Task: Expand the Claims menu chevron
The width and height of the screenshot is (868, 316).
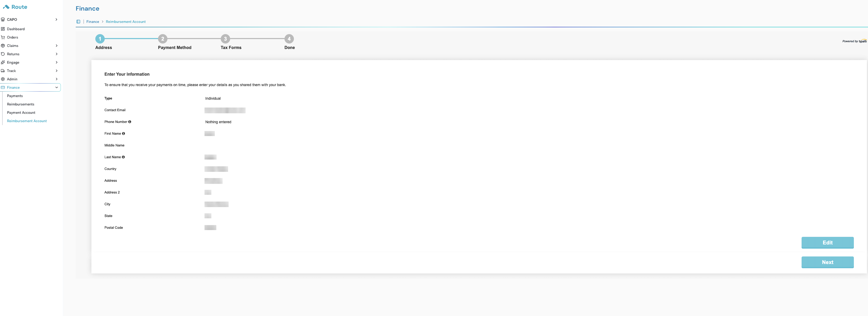Action: 56,46
